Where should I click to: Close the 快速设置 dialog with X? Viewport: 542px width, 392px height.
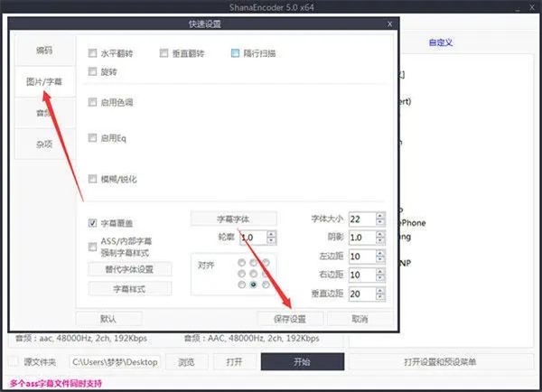pyautogui.click(x=388, y=23)
